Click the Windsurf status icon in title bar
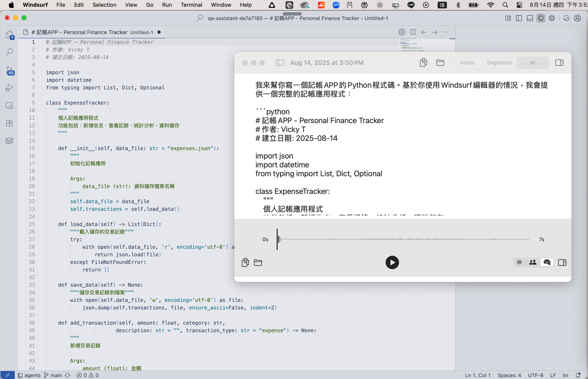 (566, 18)
